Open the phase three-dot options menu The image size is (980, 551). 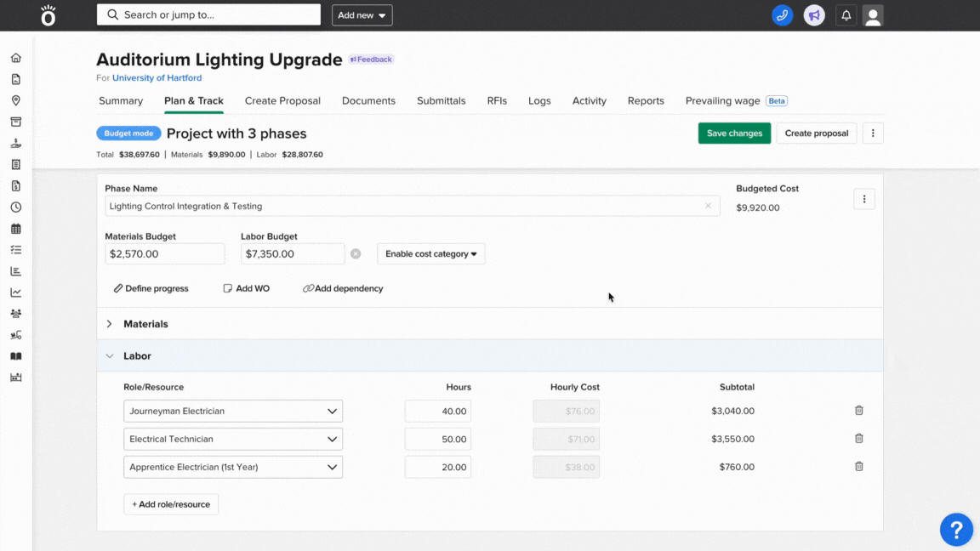(x=863, y=199)
